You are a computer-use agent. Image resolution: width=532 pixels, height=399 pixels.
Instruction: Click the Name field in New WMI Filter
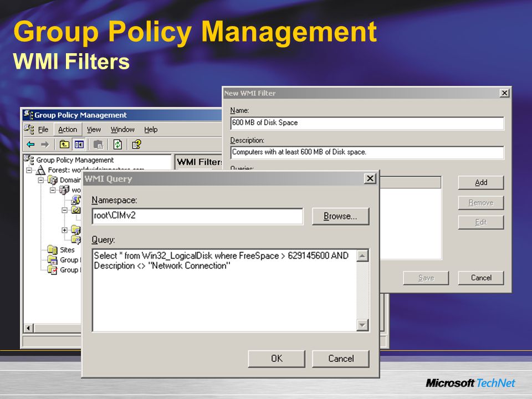[367, 123]
